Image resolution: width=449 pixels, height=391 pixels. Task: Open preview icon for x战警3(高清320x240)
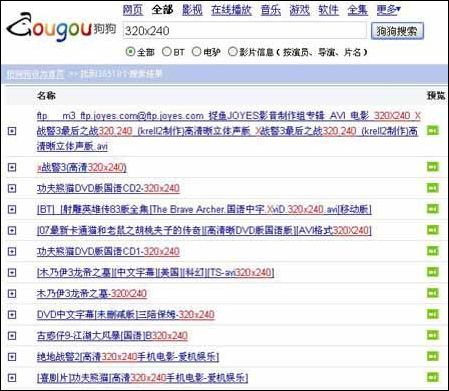coord(433,167)
